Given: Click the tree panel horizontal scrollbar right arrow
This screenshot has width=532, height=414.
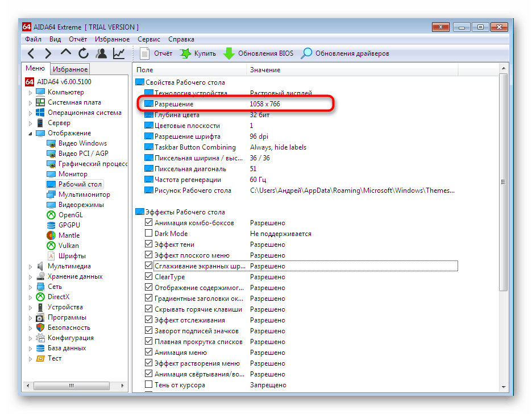Looking at the screenshot, I should coord(122,386).
